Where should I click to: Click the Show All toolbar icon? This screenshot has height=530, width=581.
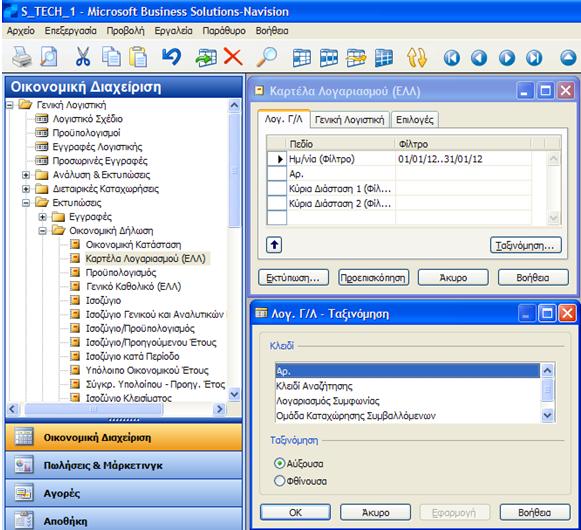[x=384, y=57]
